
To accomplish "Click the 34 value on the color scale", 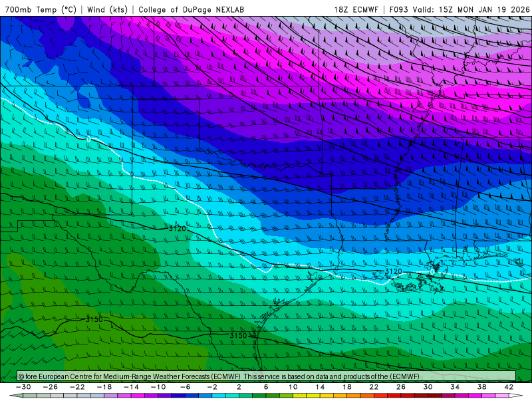I will coord(455,387).
